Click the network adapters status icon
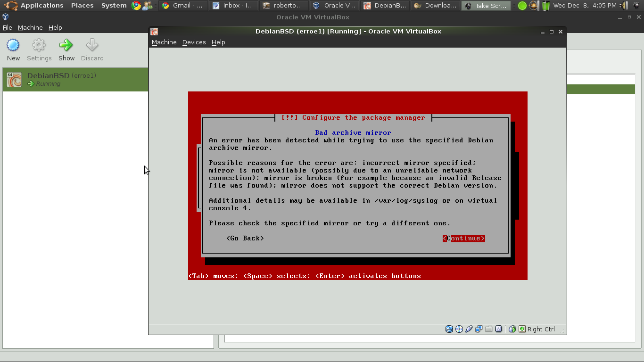 coord(479,329)
